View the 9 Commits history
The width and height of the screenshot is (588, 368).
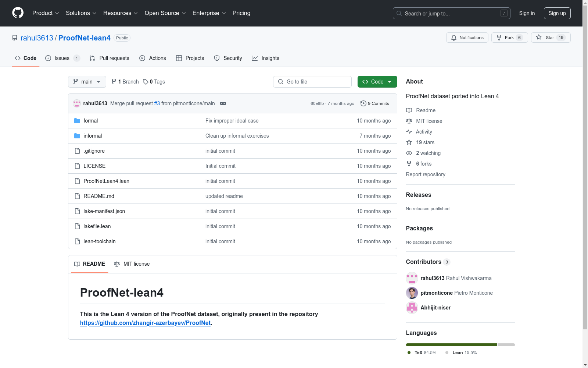[x=375, y=103]
